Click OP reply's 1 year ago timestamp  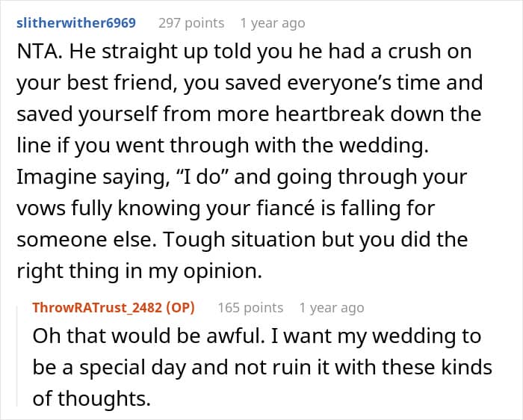[332, 308]
